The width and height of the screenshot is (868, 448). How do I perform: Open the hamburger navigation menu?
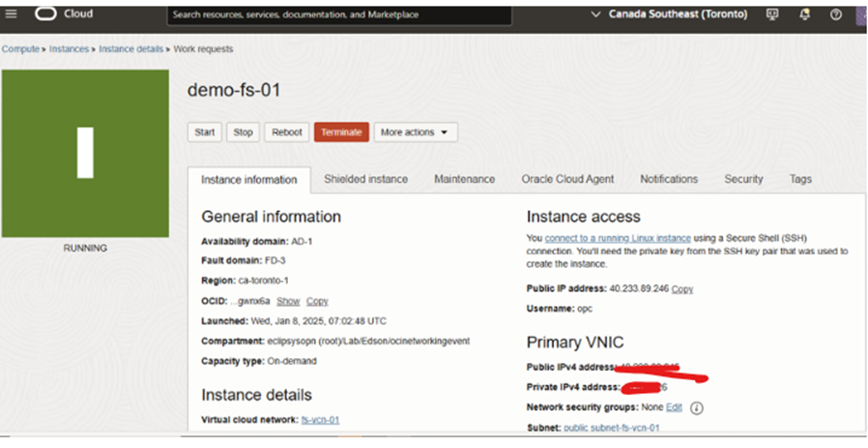coord(10,15)
